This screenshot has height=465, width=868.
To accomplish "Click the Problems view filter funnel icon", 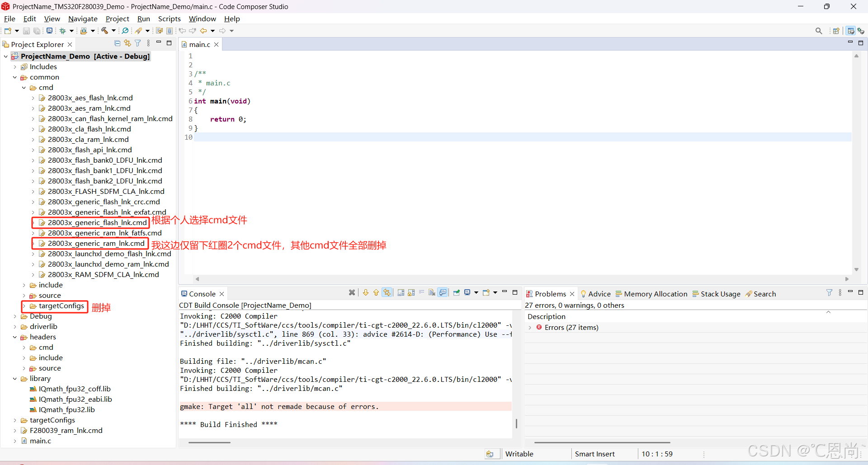I will tap(829, 293).
